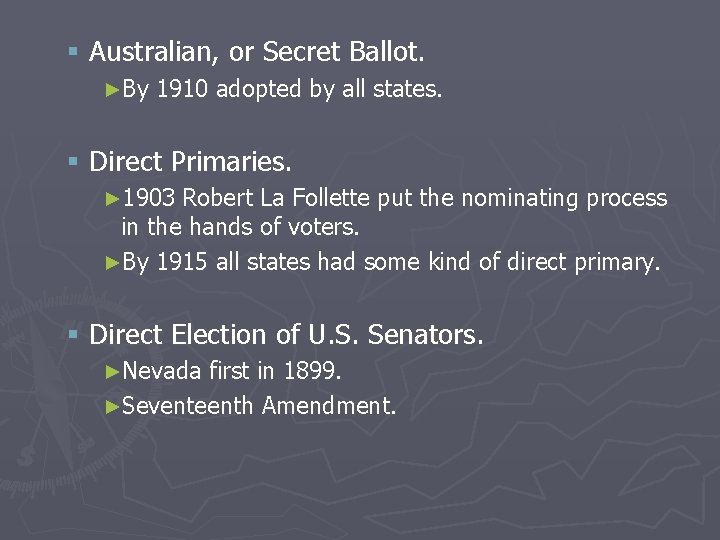Click the year '1910' in the first sub-bullet
Screen dimensions: 720x540
183,89
